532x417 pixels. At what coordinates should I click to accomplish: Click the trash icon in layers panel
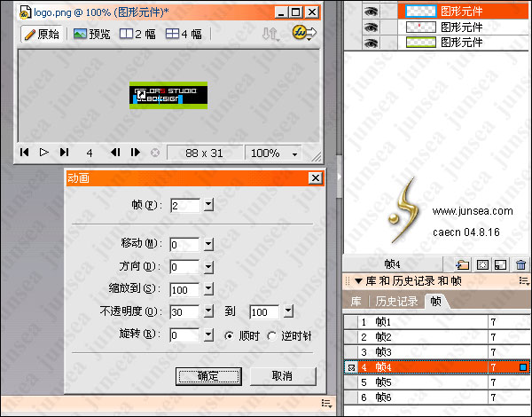520,264
